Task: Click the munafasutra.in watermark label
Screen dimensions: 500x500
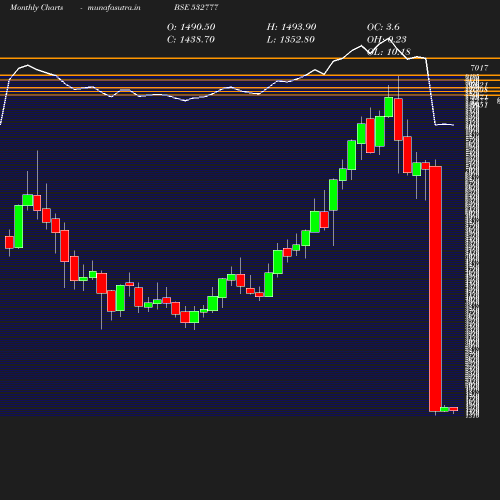Action: [x=114, y=8]
